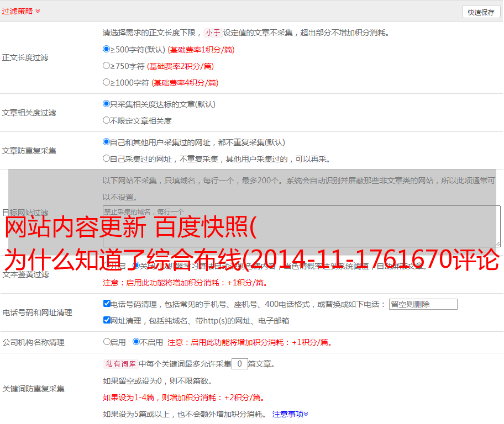
Task: Click the red text (基础费率4积分/篇)
Action: coord(185,83)
